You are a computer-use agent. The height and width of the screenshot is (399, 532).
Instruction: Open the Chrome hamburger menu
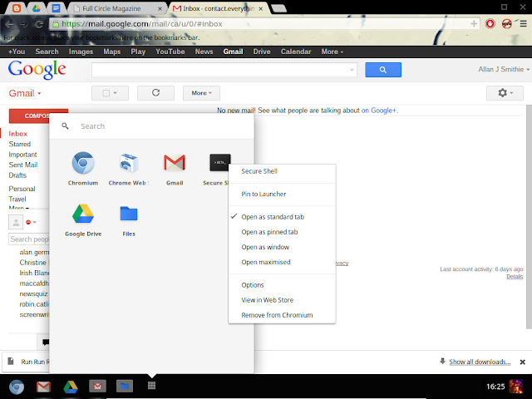pyautogui.click(x=524, y=24)
